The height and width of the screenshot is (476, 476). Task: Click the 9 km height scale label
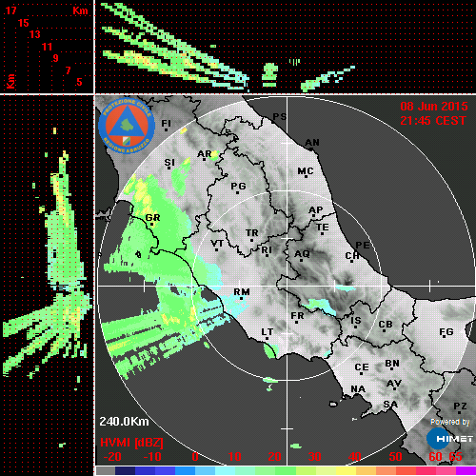click(56, 58)
